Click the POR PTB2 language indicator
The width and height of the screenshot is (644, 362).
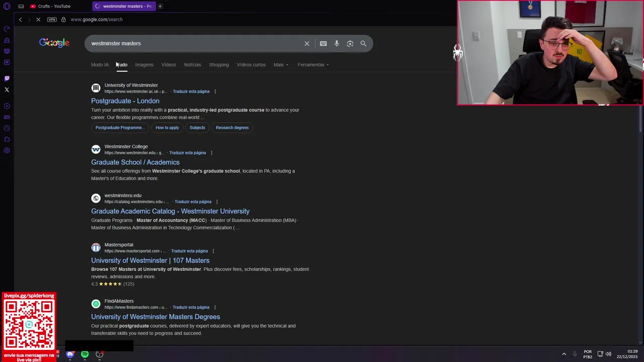pos(588,354)
